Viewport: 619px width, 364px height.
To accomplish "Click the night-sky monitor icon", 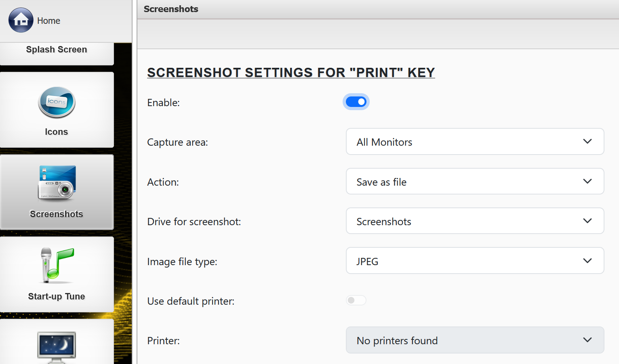I will tap(57, 346).
